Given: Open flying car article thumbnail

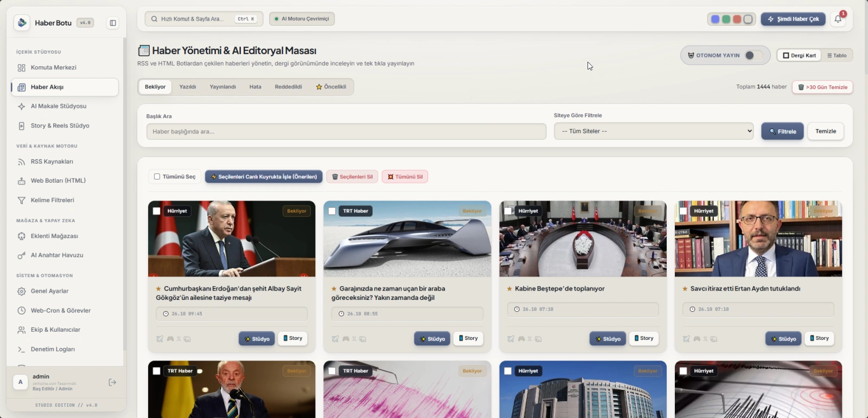Looking at the screenshot, I should click(407, 239).
